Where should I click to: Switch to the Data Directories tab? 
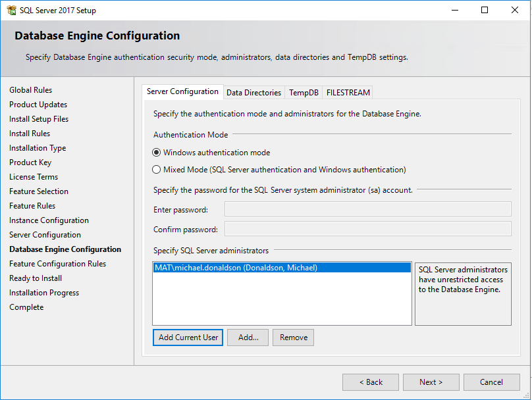[x=253, y=93]
